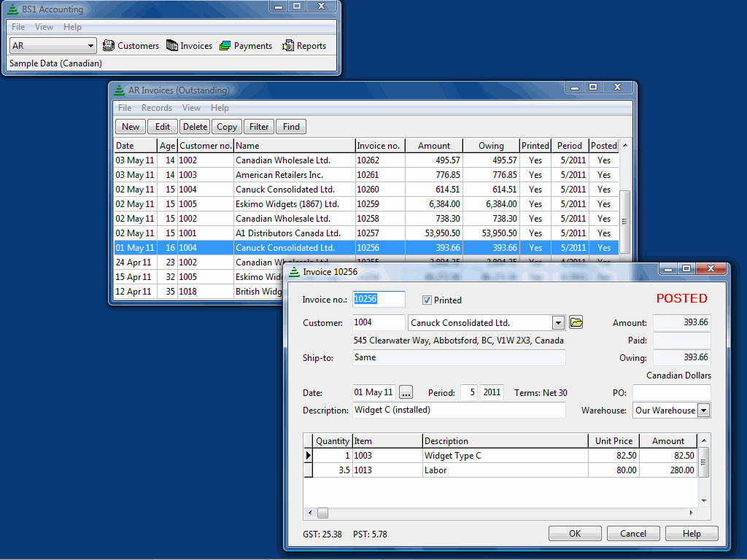Open the Invoices module icon
The image size is (747, 560).
pyautogui.click(x=172, y=46)
